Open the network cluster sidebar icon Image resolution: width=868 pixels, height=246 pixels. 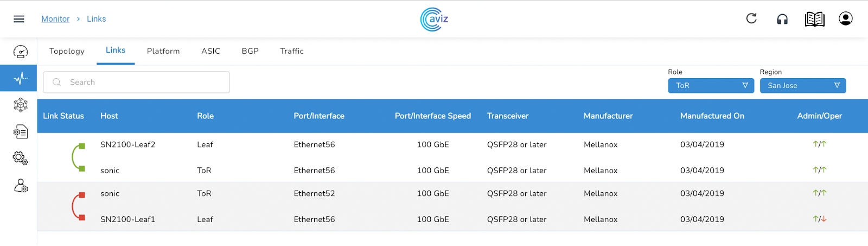[x=20, y=105]
